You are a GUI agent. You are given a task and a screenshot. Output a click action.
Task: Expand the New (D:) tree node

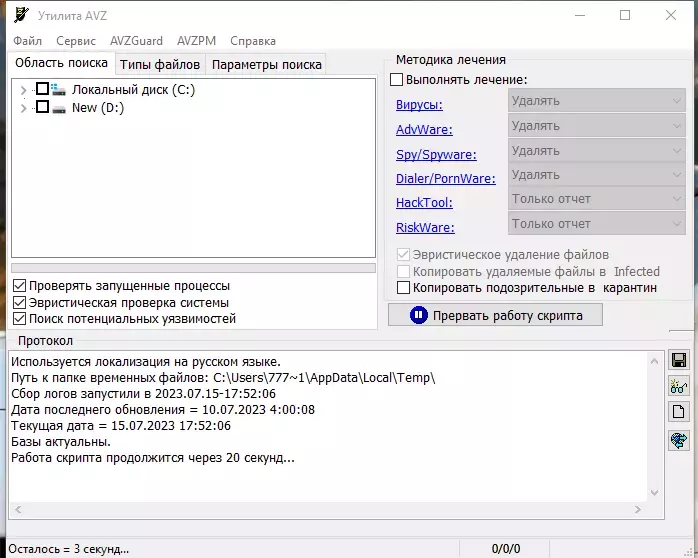[x=24, y=108]
